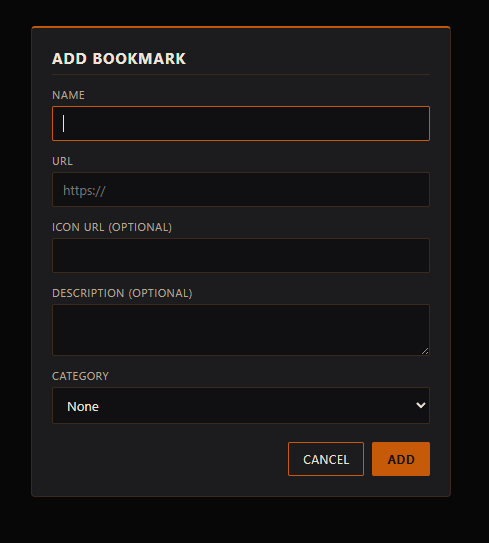Cancel adding the bookmark

point(326,459)
